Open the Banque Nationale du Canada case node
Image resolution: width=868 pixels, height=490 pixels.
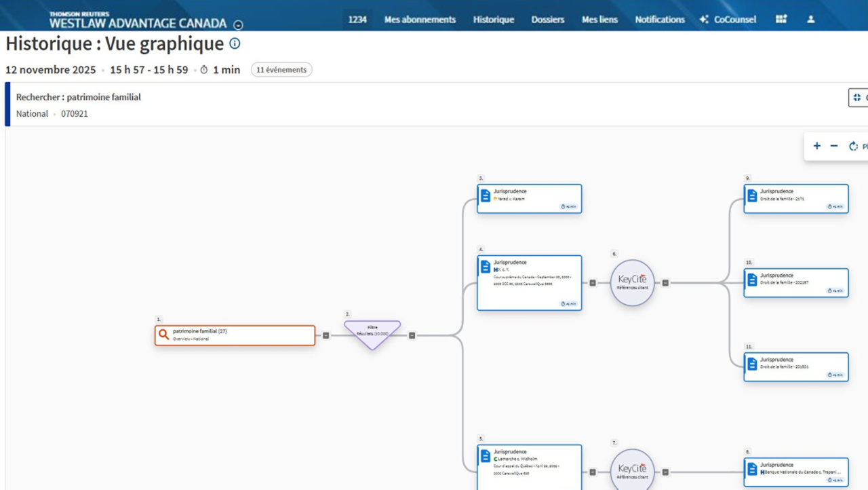[795, 471]
